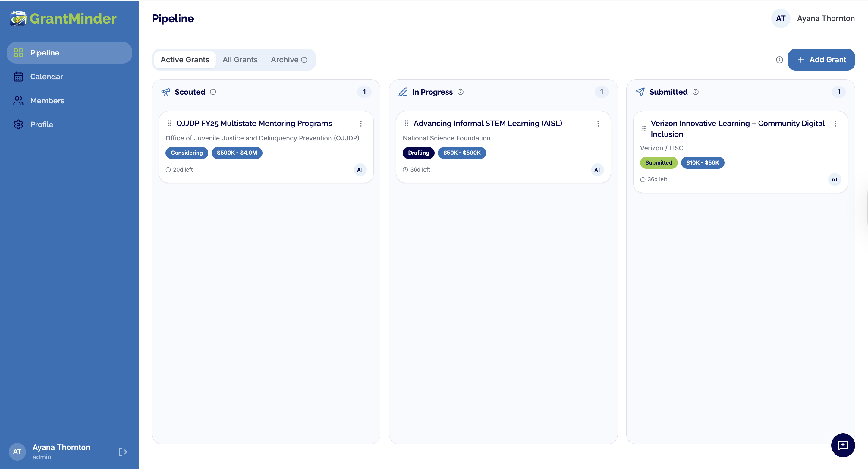Select the Members icon in sidebar
The height and width of the screenshot is (469, 868).
pos(18,100)
